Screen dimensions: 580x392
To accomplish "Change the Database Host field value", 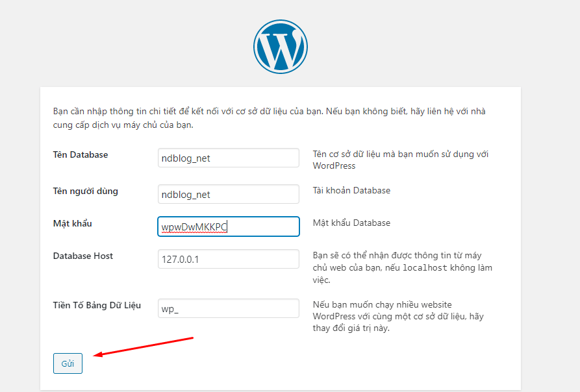I will (228, 259).
